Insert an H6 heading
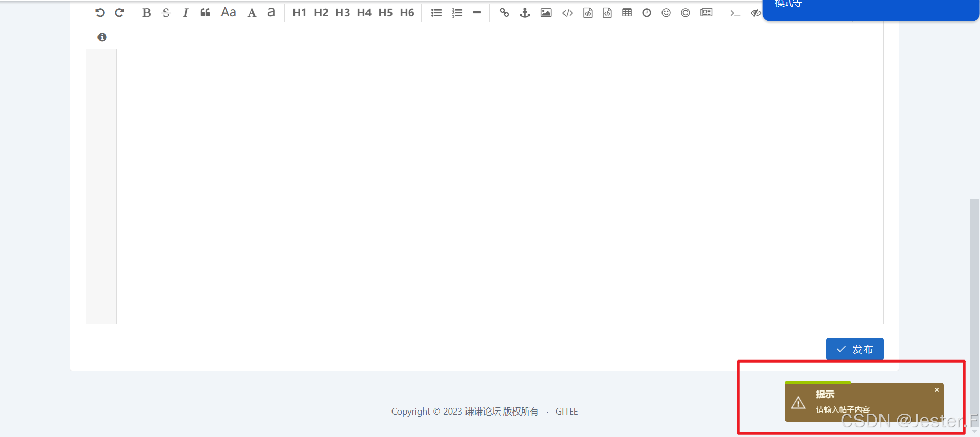980x437 pixels. tap(407, 13)
